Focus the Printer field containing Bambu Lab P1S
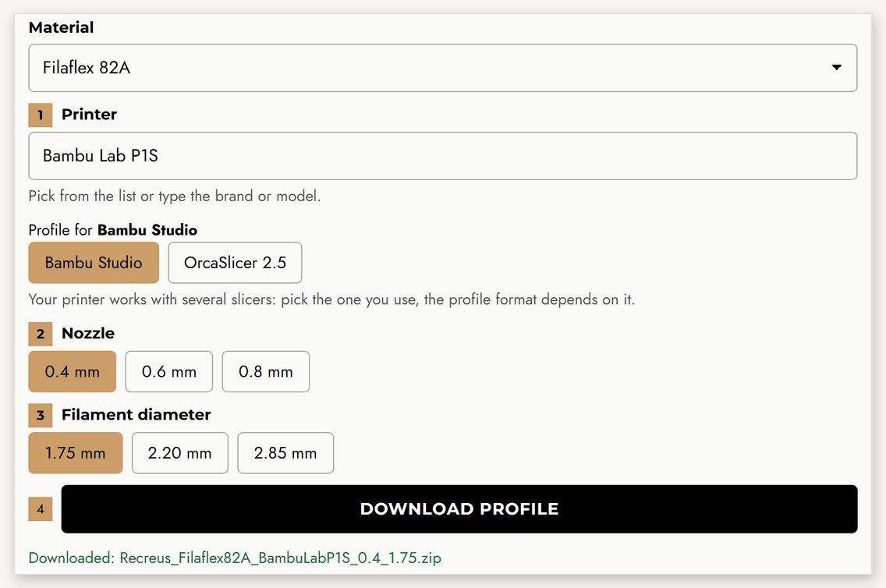886x588 pixels. (442, 156)
